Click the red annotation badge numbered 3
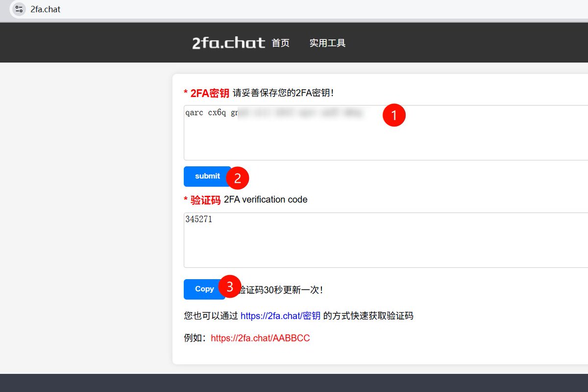 coord(230,287)
